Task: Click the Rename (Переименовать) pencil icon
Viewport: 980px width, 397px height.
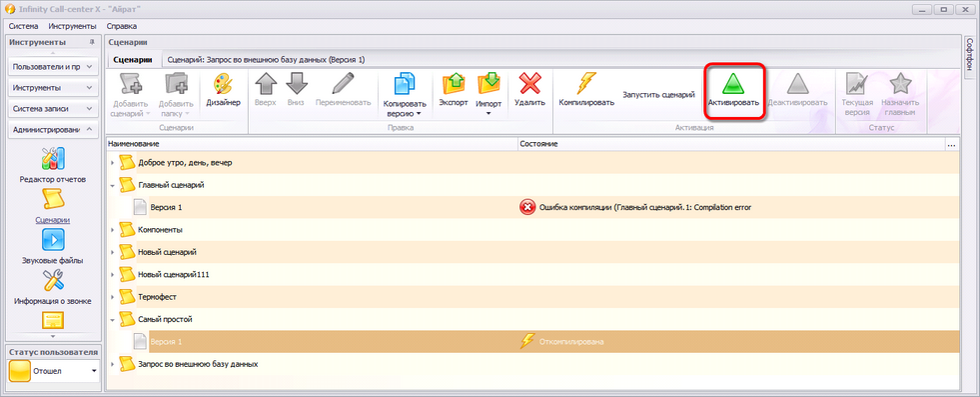Action: coord(343,84)
